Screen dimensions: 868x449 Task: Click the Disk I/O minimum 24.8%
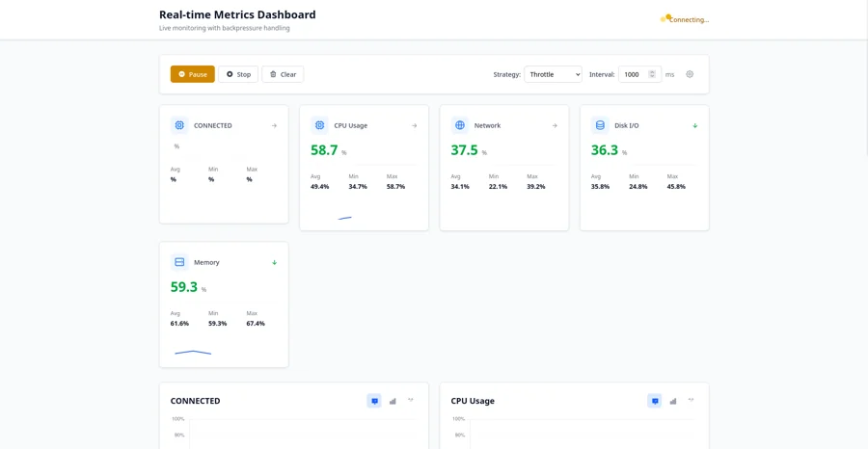click(x=637, y=187)
